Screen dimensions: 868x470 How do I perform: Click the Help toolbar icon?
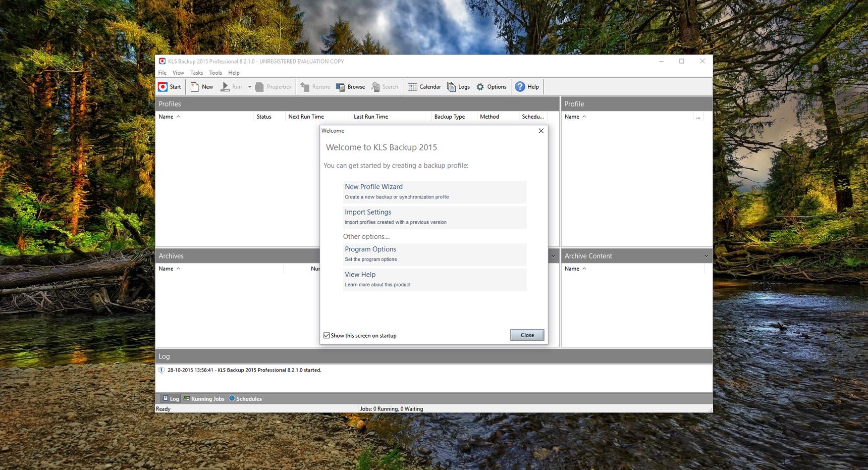point(527,87)
